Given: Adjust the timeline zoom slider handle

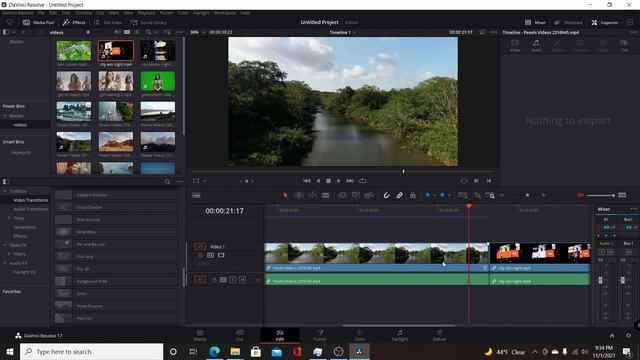Looking at the screenshot, I should tap(527, 196).
